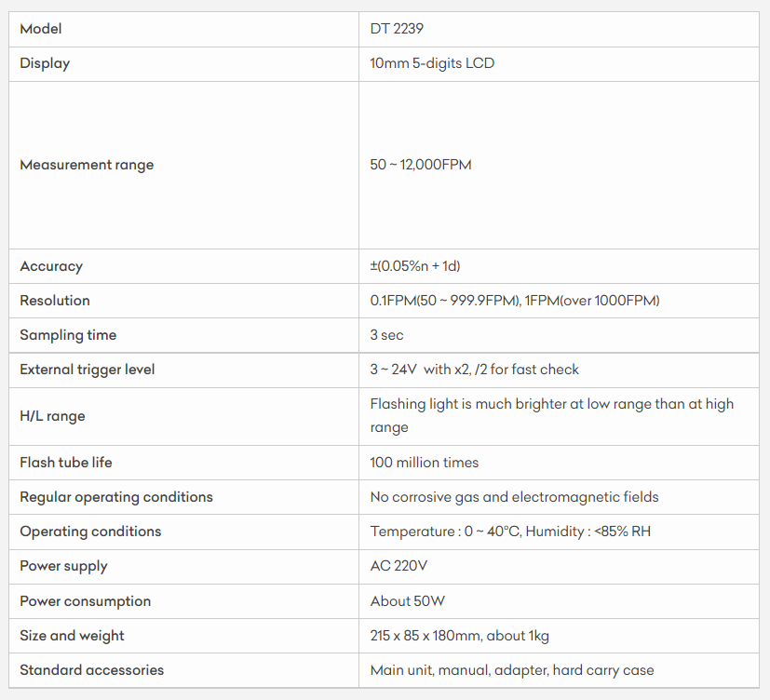Select the 'No corrosive gas' conditions text

tap(514, 497)
